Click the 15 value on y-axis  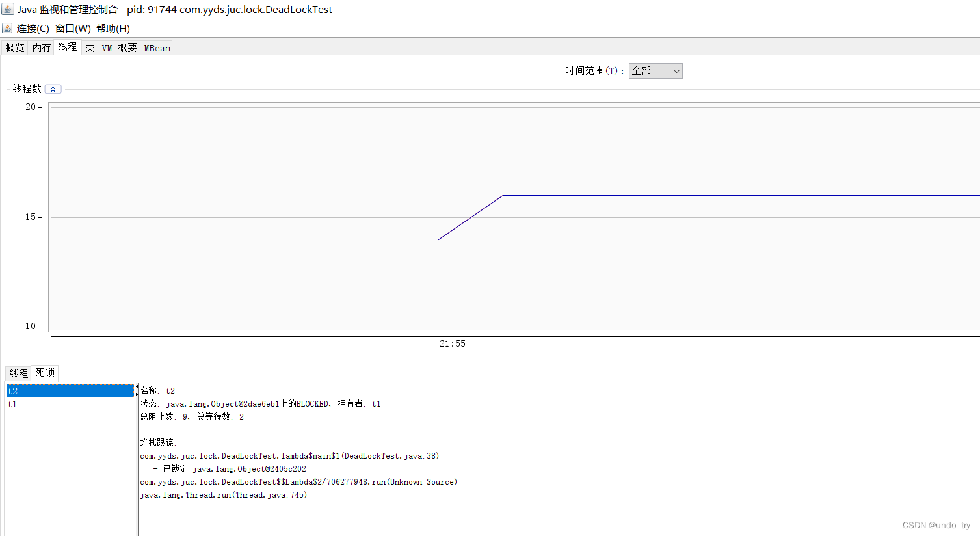pyautogui.click(x=31, y=217)
